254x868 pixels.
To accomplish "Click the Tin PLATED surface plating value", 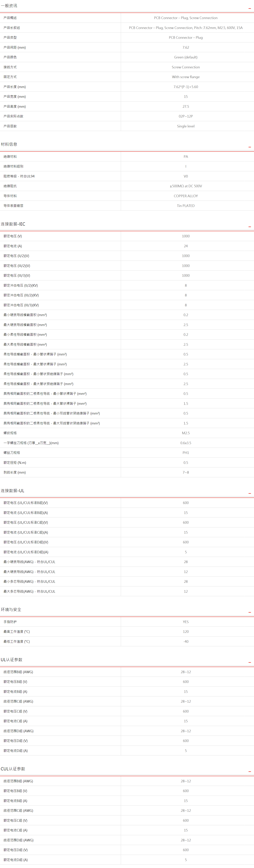I will pos(185,206).
